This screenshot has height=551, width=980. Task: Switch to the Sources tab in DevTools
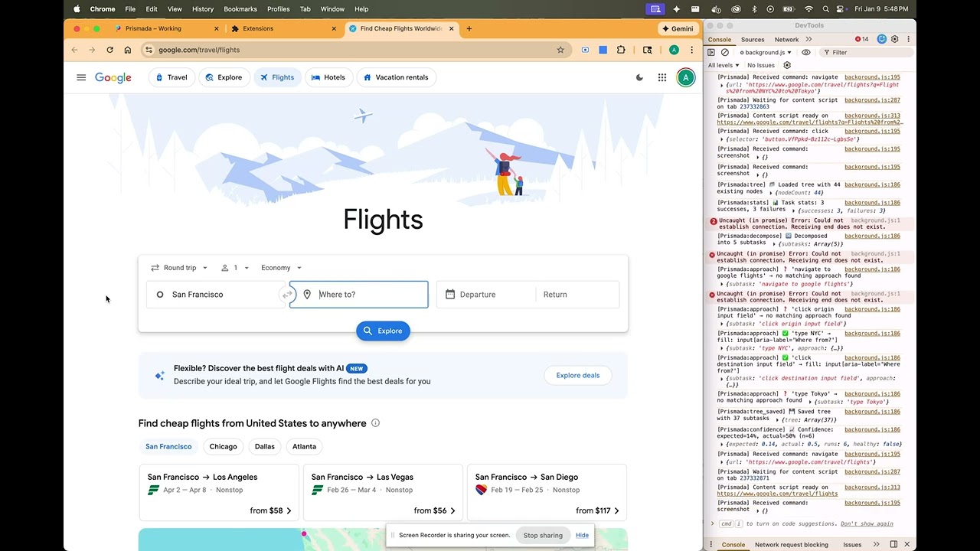(753, 39)
